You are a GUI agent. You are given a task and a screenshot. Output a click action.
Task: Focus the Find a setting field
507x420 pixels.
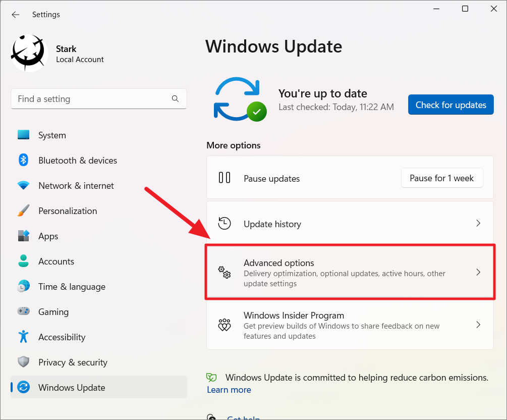point(98,99)
